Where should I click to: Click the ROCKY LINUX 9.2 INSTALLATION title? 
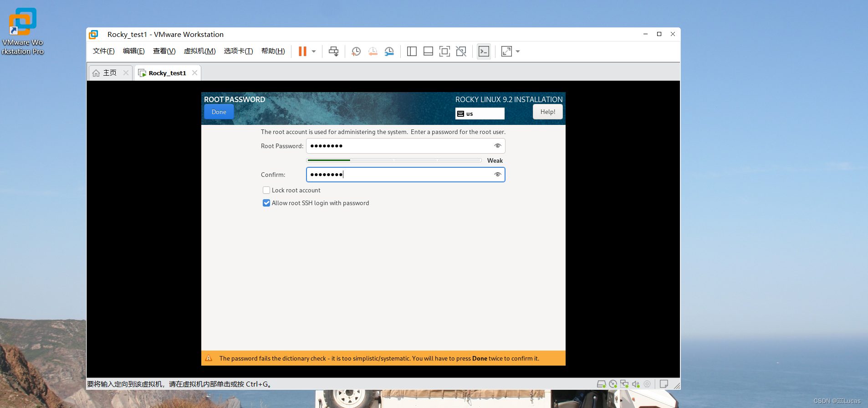tap(509, 99)
